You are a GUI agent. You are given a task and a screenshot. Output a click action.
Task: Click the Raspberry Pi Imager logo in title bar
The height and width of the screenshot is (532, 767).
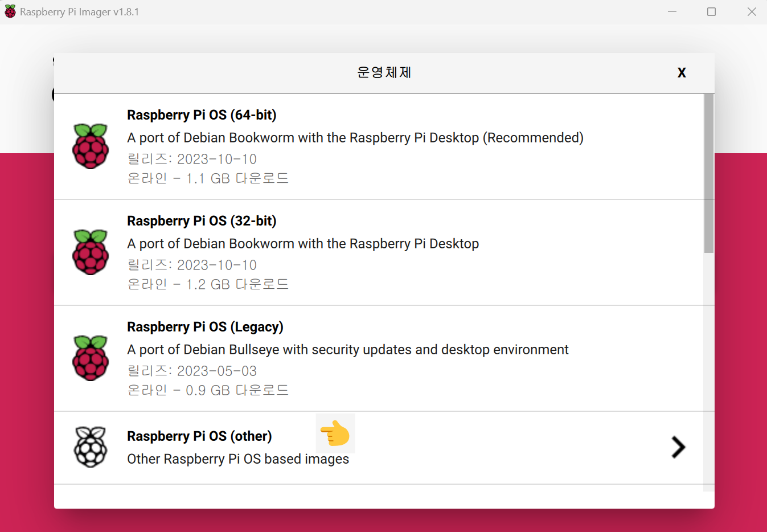point(10,11)
